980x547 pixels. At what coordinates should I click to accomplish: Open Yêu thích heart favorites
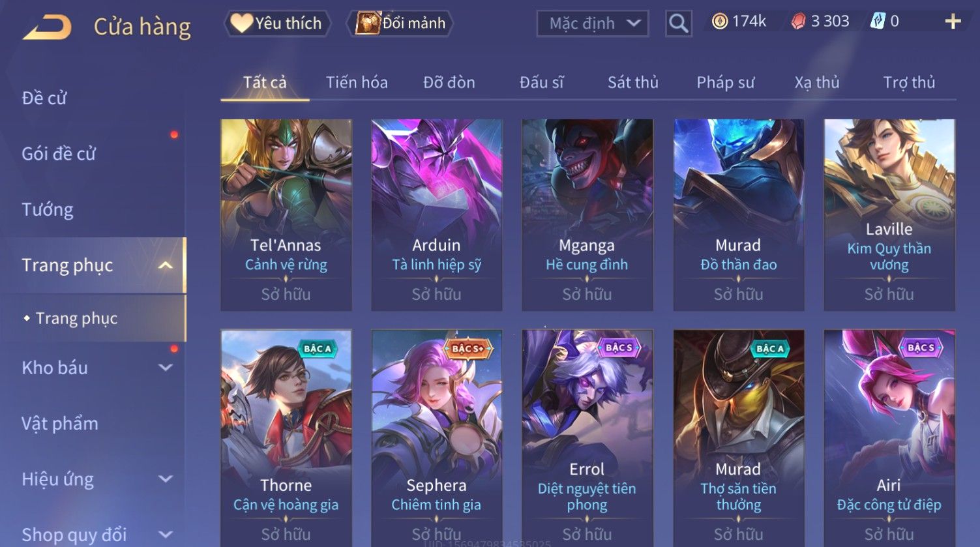(277, 23)
